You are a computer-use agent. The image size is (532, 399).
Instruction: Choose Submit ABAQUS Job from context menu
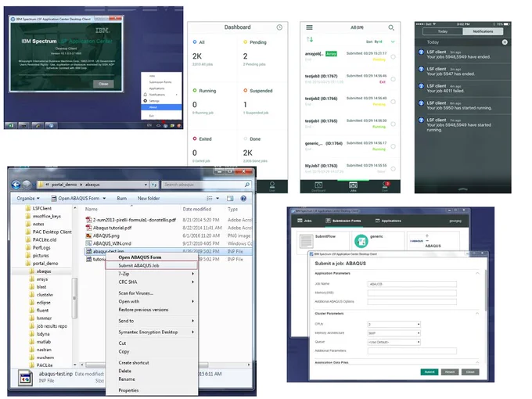click(151, 265)
